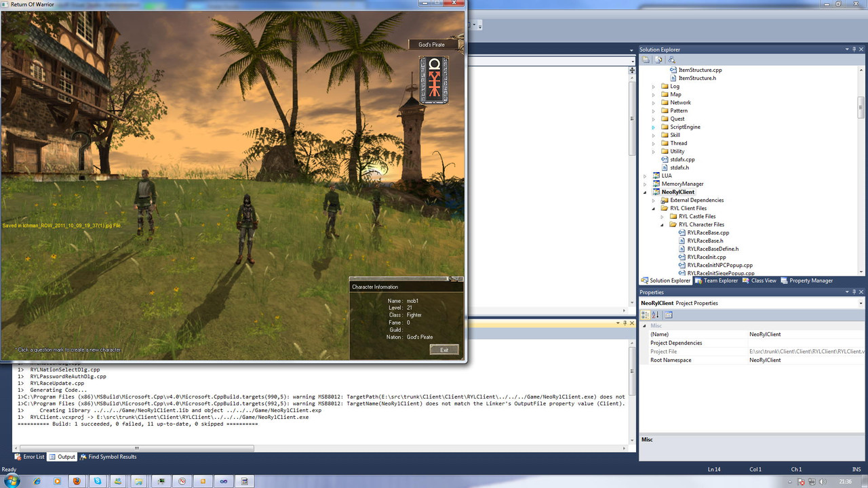This screenshot has width=868, height=488.
Task: Expand the ScriptEngine folder
Action: (x=654, y=127)
